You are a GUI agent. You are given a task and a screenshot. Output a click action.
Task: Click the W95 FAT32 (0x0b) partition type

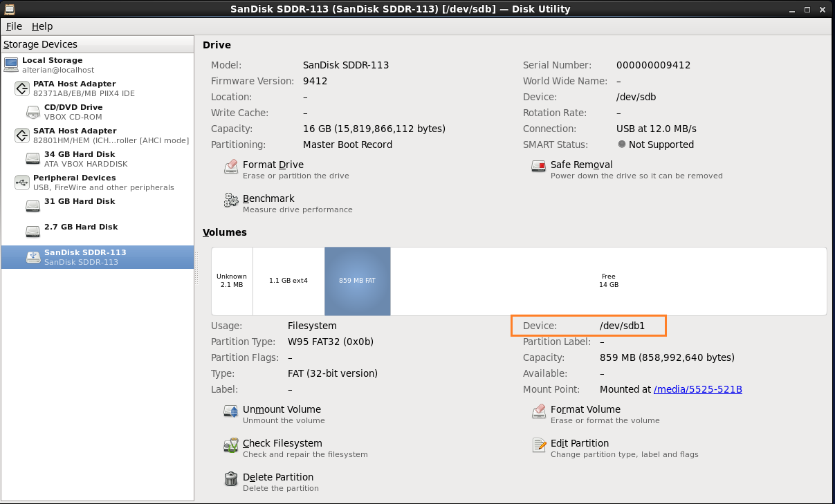click(331, 342)
